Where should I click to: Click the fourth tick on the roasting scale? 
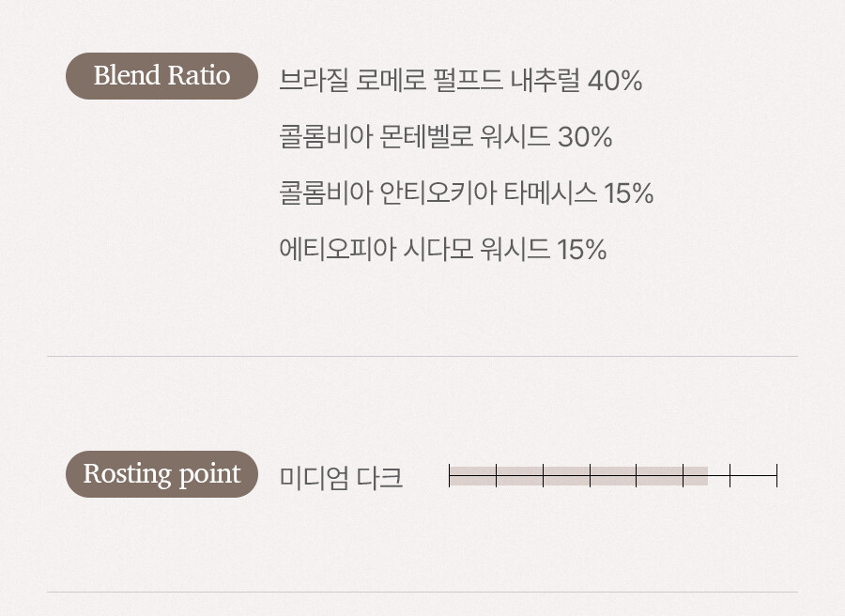click(x=591, y=476)
